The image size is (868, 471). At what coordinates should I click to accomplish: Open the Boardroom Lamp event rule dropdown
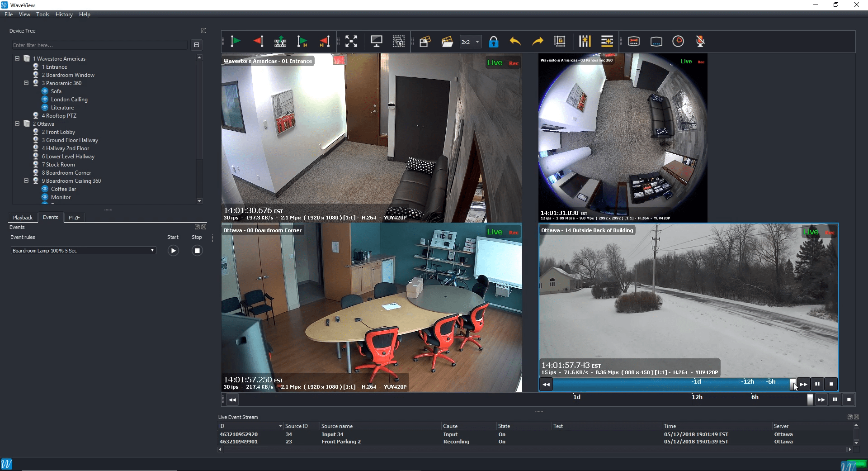pyautogui.click(x=83, y=251)
